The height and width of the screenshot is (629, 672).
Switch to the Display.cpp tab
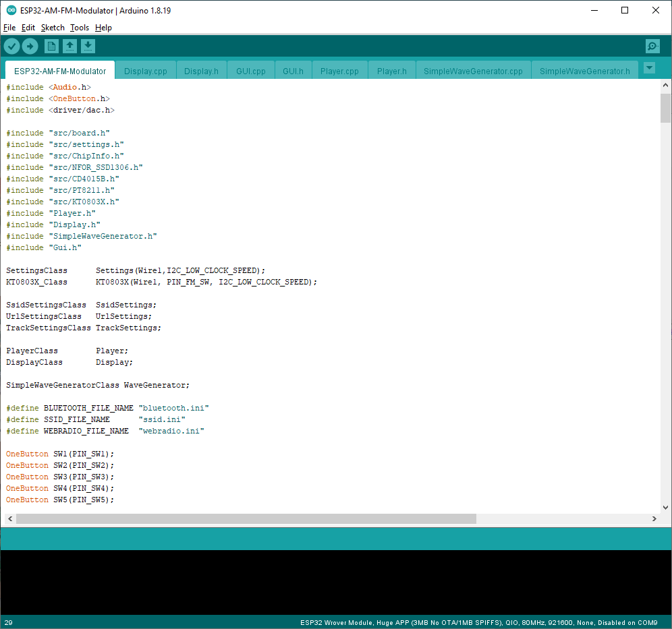coord(146,71)
